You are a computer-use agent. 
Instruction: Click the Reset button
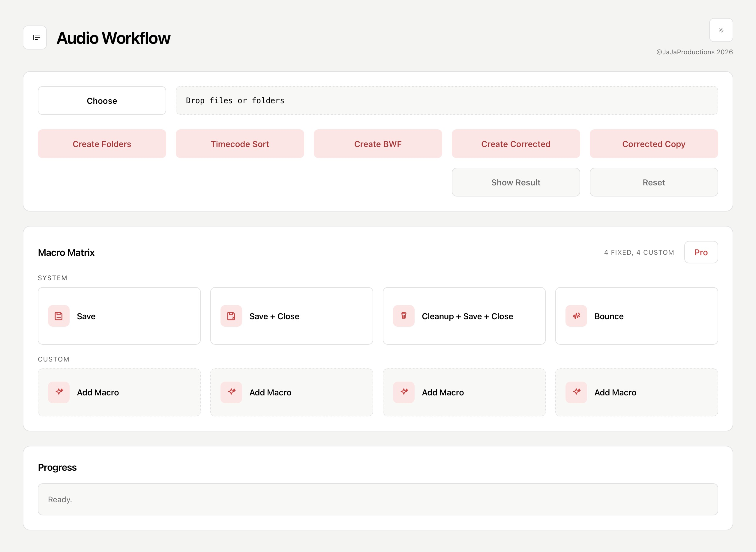[x=654, y=182]
